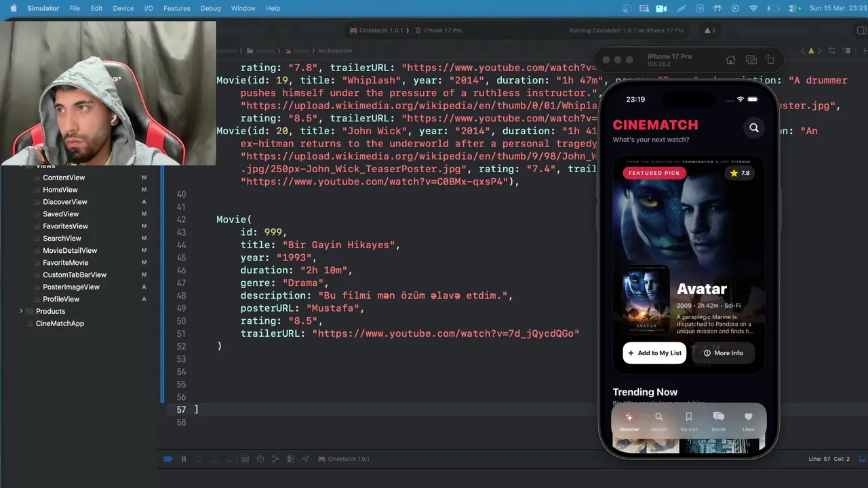Open FavoritesView file

click(x=66, y=226)
